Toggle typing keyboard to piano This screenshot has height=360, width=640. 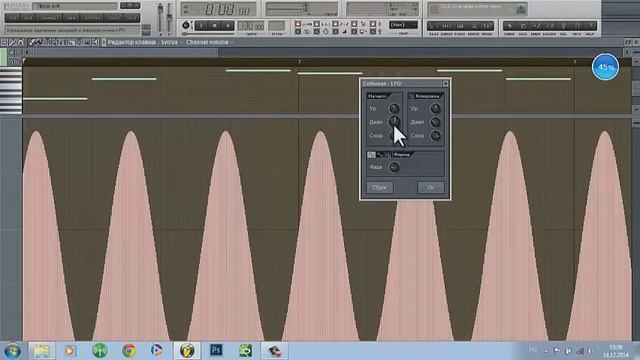pyautogui.click(x=298, y=24)
